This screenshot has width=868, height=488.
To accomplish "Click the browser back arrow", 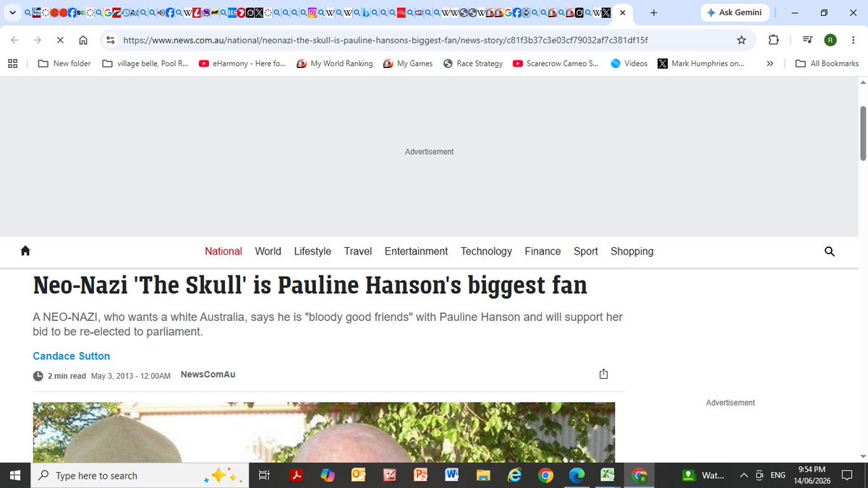I will point(15,40).
